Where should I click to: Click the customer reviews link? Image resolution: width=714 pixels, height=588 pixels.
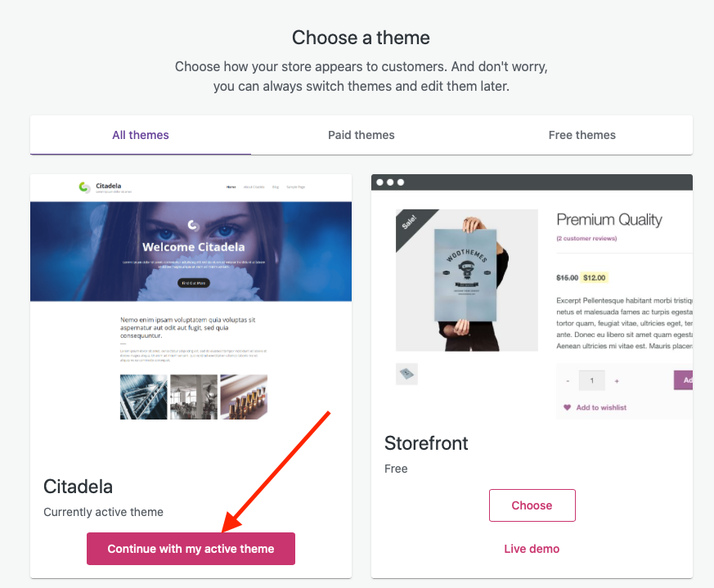point(586,239)
